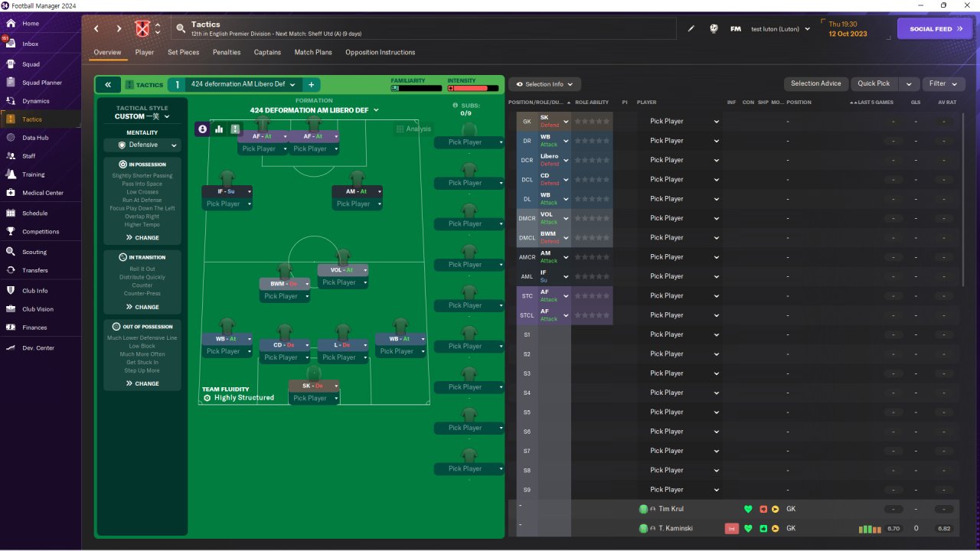Screen dimensions: 980x551
Task: Open the test luton manager dropdown
Action: tap(781, 29)
